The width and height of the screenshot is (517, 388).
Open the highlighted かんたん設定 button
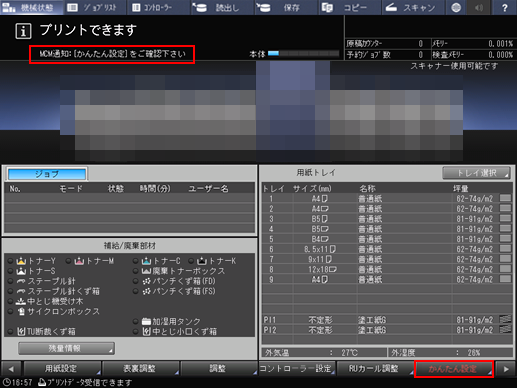tap(454, 369)
